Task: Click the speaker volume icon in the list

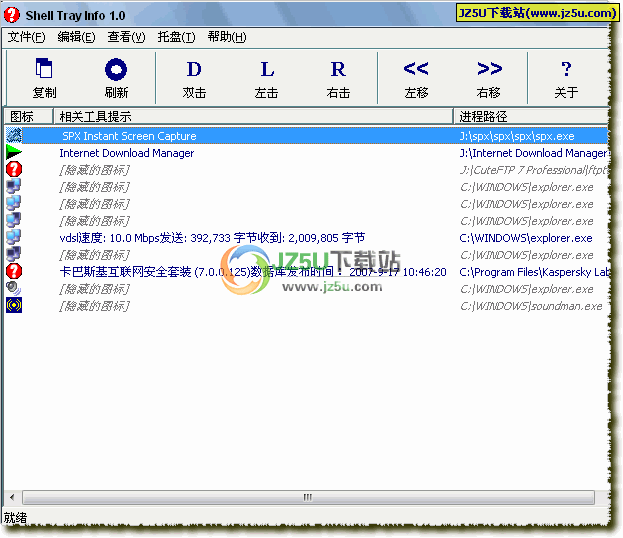Action: (14, 288)
